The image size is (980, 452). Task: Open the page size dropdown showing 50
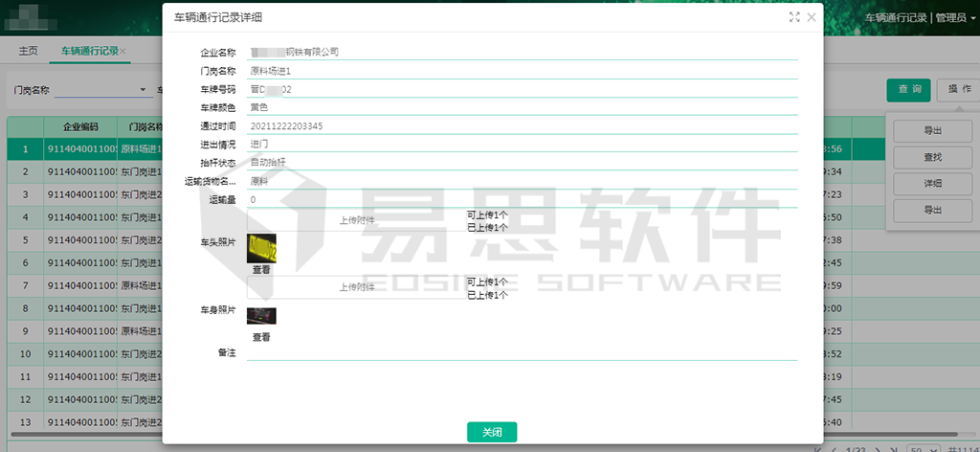pyautogui.click(x=920, y=449)
